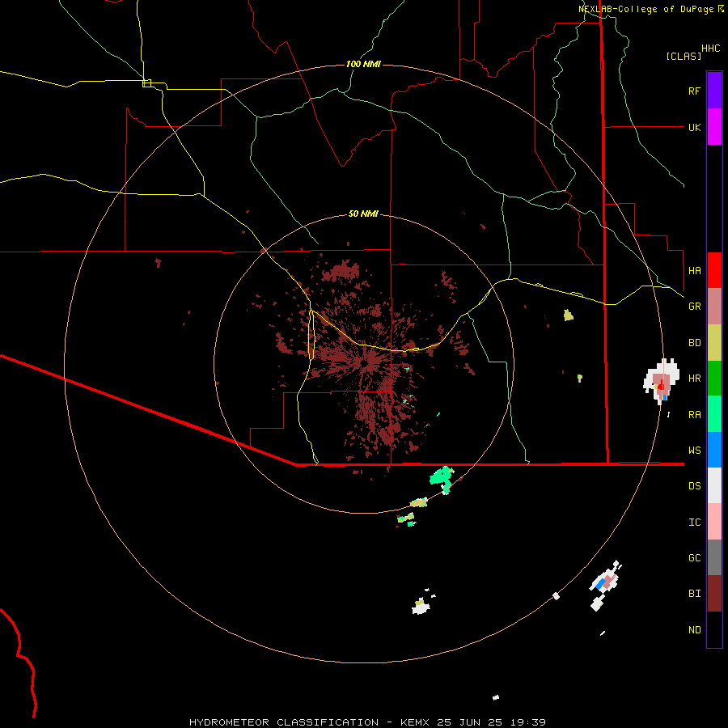Click the RF legend label
The width and height of the screenshot is (728, 728).
pos(694,91)
